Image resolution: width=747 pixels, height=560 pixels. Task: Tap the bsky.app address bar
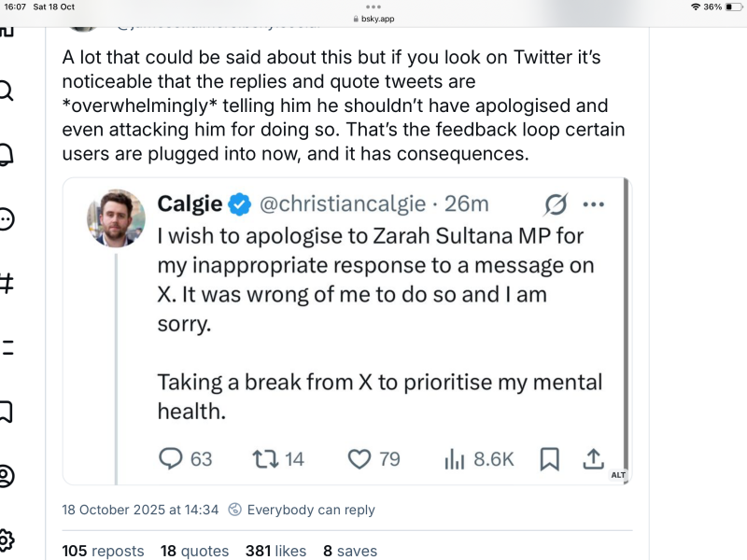(373, 18)
